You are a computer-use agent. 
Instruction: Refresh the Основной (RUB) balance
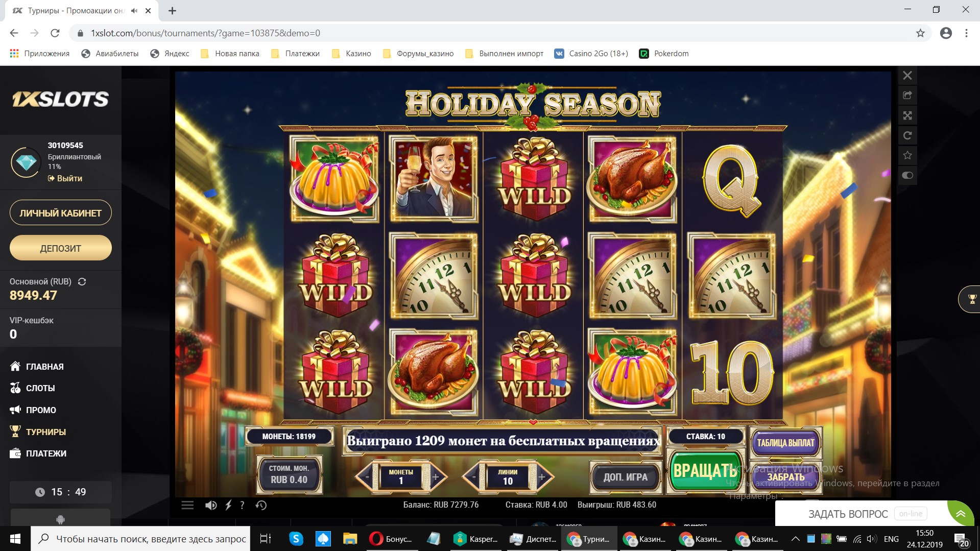pos(82,281)
